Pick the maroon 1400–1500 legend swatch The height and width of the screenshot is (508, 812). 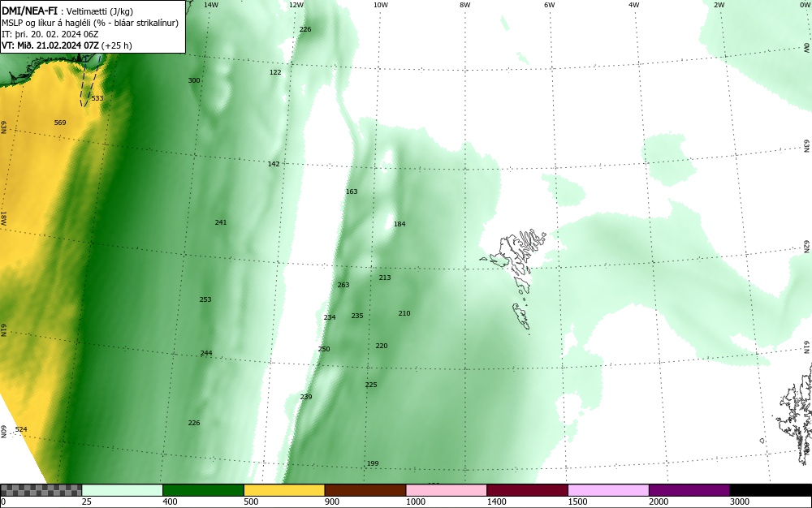(527, 490)
